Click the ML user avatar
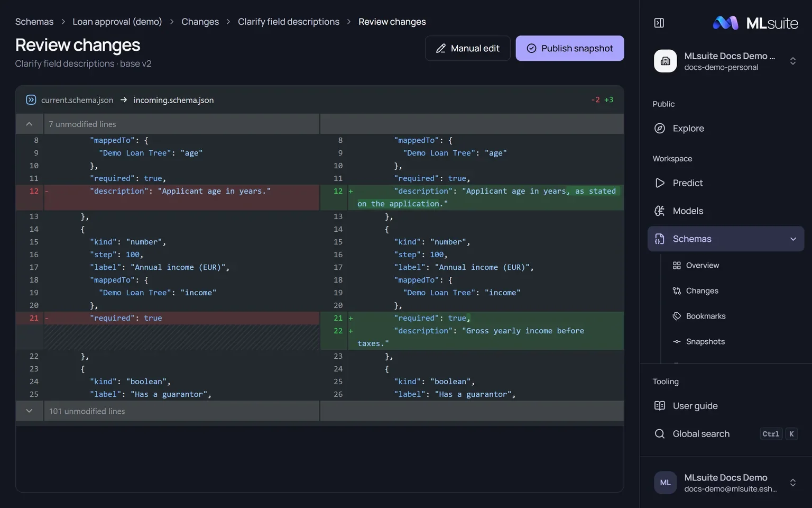The width and height of the screenshot is (812, 508). tap(666, 483)
